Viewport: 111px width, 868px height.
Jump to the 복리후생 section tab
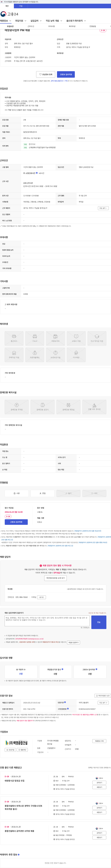point(72,26)
